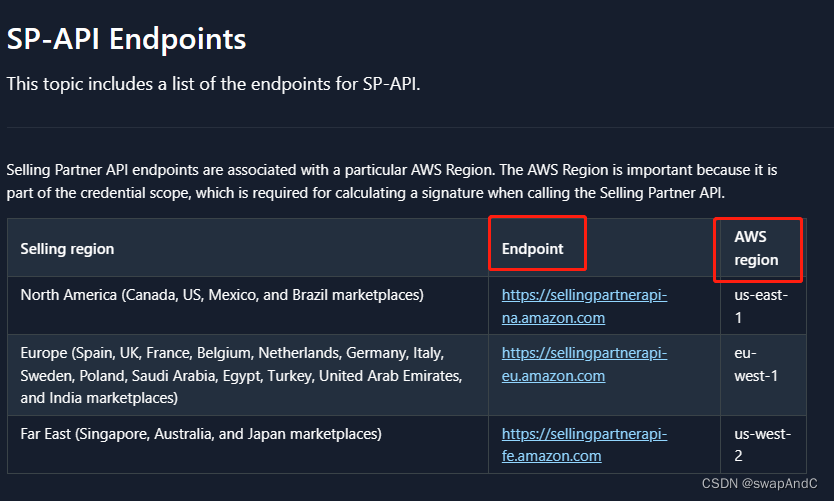Select the us-east-1 region cell

762,306
